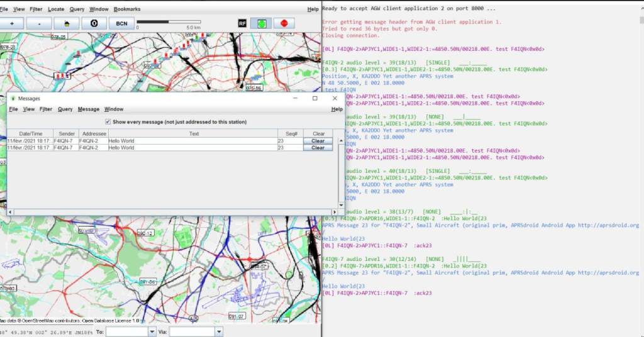Click the black RF indicator icon
Image resolution: width=644 pixels, height=337 pixels.
(x=242, y=23)
